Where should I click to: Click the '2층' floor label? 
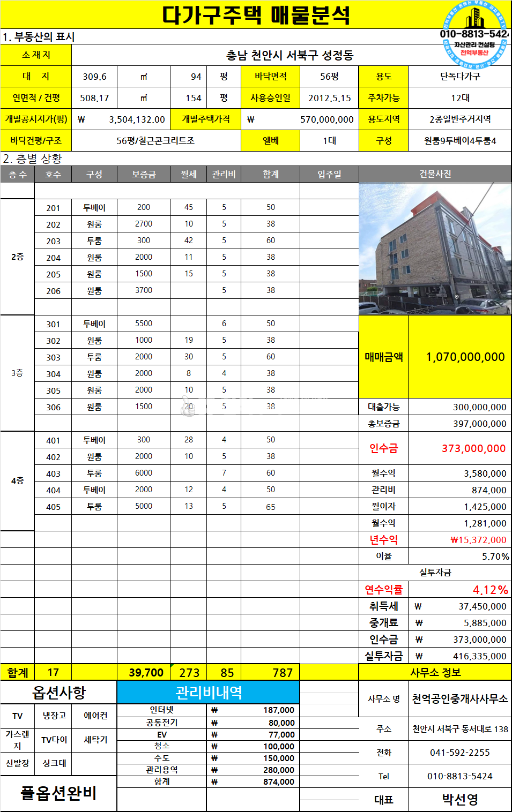click(17, 257)
